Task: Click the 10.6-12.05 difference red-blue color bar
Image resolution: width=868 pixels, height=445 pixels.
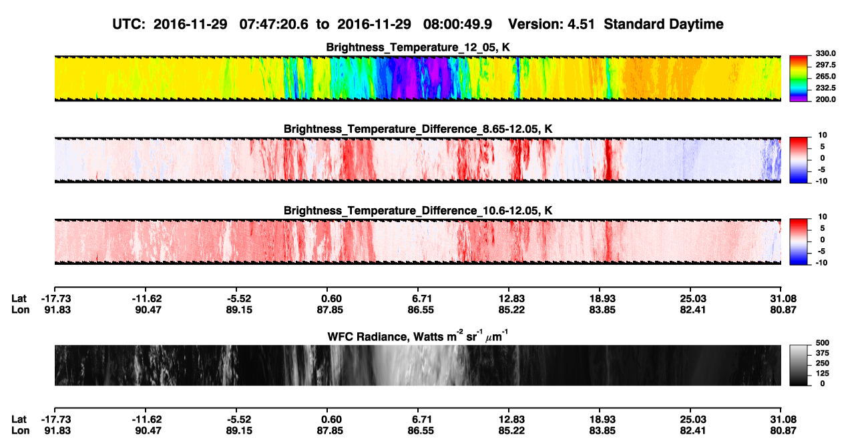Action: pos(797,241)
